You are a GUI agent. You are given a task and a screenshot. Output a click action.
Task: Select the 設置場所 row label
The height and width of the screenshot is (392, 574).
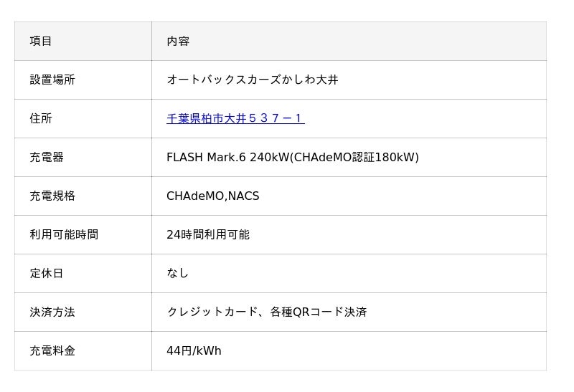52,80
